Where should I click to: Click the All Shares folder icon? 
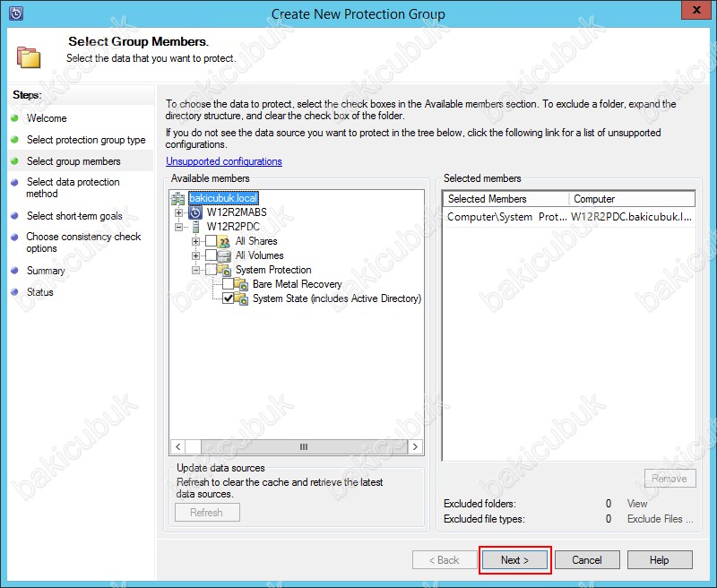[224, 241]
